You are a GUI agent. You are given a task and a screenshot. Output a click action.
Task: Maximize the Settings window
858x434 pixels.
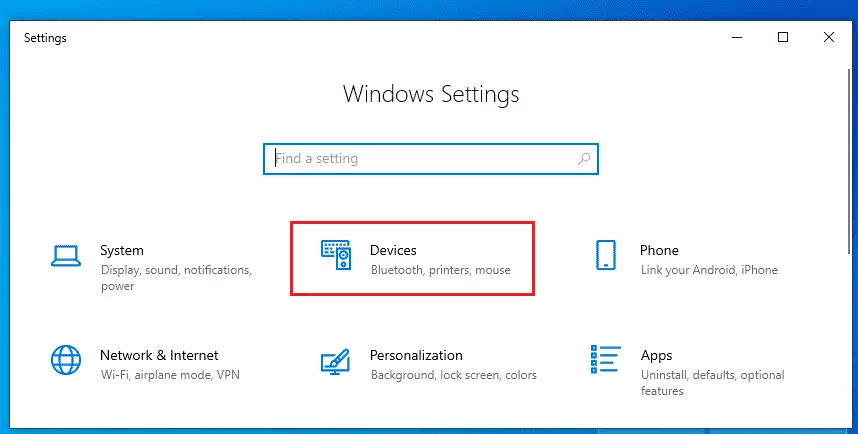783,37
